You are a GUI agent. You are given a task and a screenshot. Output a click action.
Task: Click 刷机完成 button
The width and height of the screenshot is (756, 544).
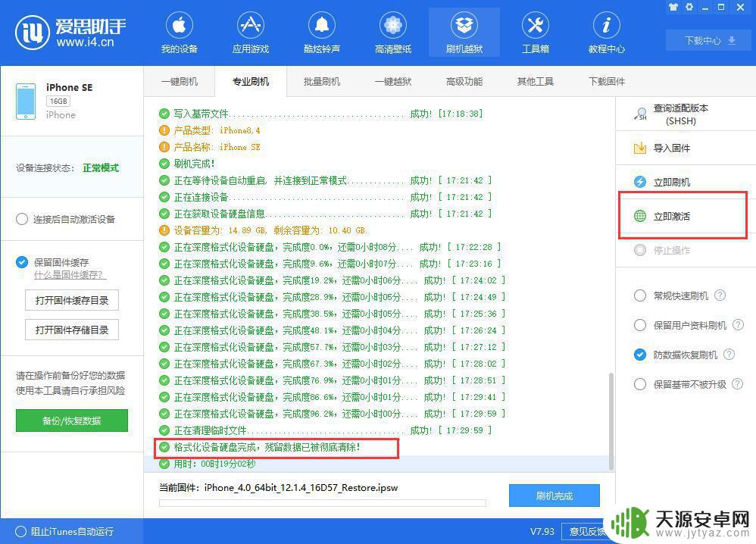[x=555, y=496]
